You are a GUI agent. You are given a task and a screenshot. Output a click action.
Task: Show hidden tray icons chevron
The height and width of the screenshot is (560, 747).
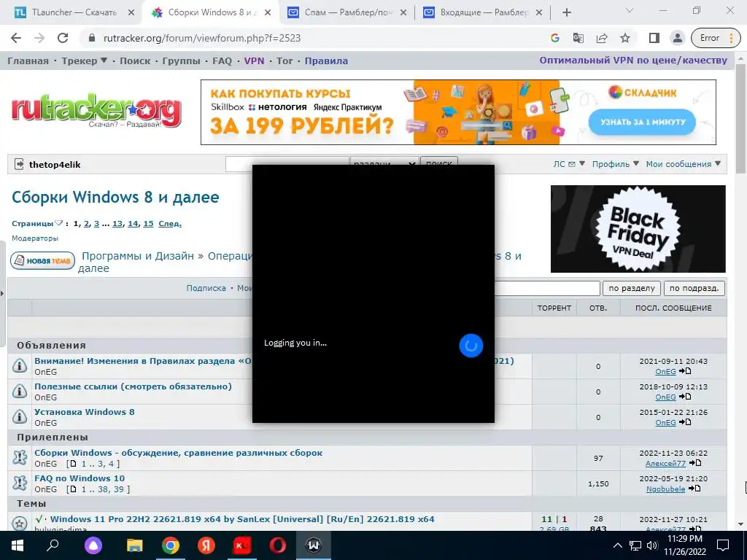pos(617,545)
